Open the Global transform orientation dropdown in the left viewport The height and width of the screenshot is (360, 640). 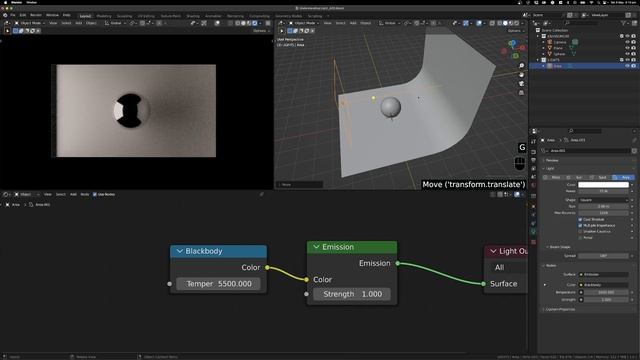[116, 23]
